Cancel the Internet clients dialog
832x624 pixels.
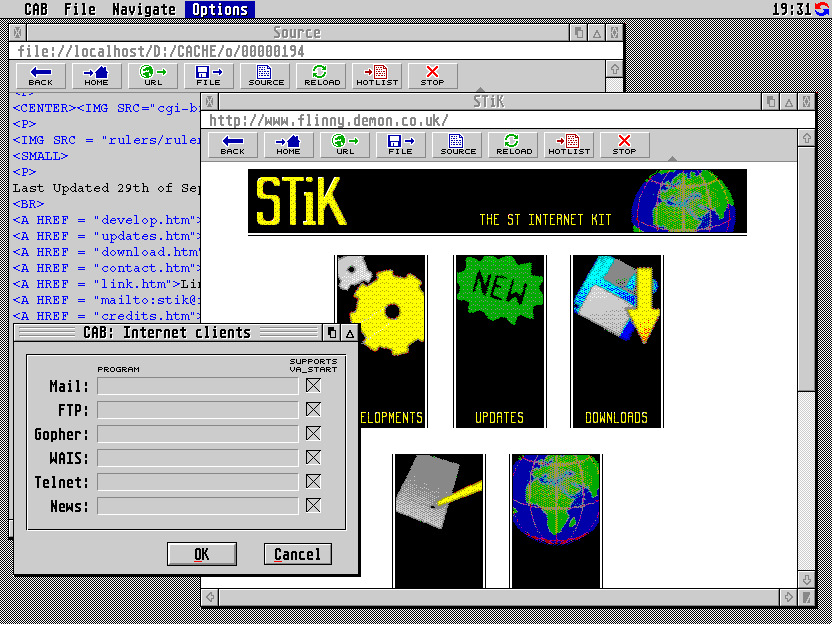[298, 554]
